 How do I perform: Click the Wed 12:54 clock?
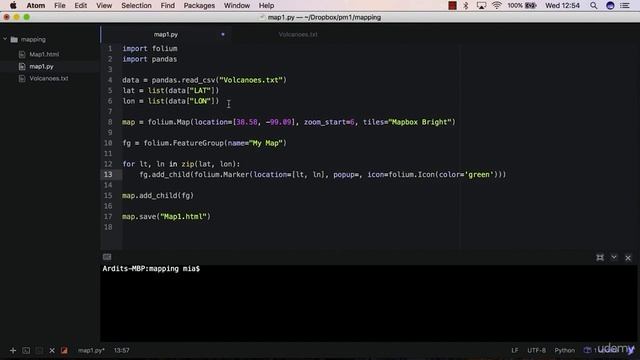point(562,5)
